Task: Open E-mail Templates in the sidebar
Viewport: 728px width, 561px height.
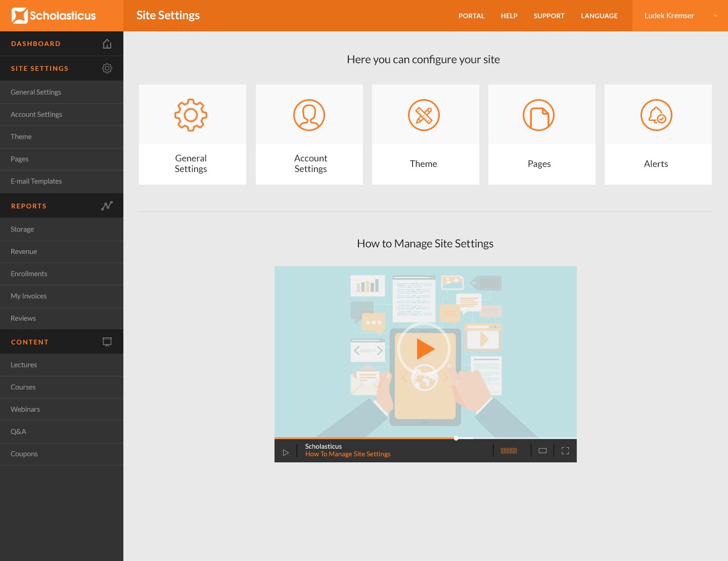Action: tap(36, 181)
